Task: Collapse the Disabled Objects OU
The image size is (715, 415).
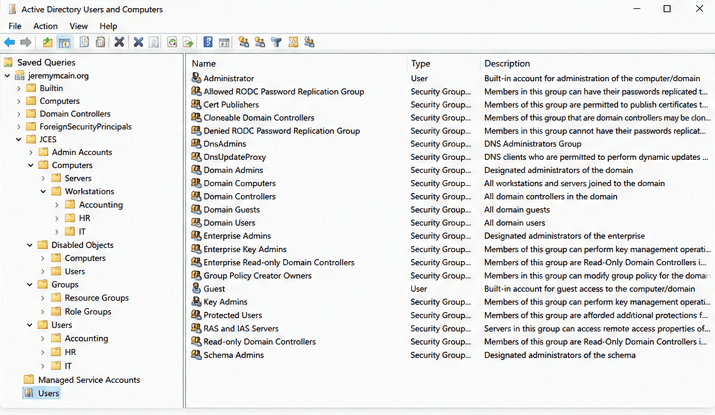Action: [x=30, y=245]
